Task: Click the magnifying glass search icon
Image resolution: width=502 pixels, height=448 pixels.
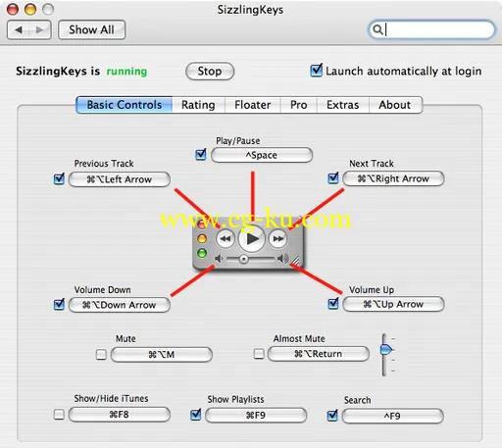Action: coord(377,29)
